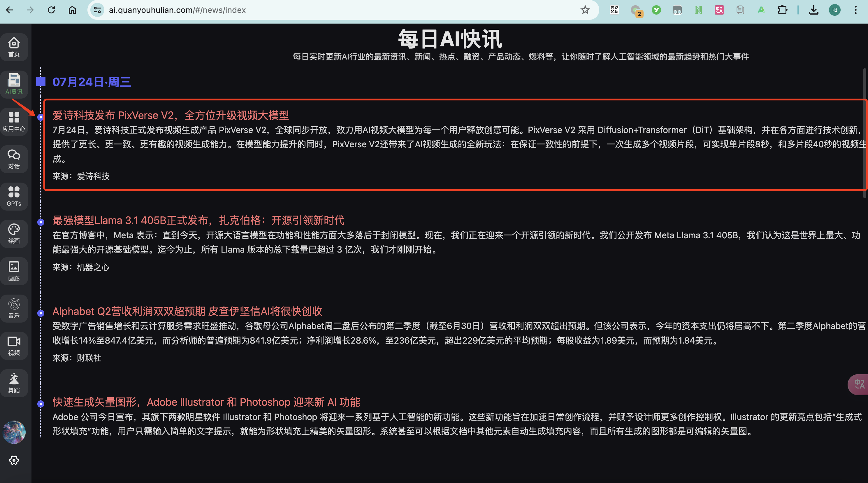The width and height of the screenshot is (868, 483).
Task: Click the floating translate button on right edge
Action: 858,384
